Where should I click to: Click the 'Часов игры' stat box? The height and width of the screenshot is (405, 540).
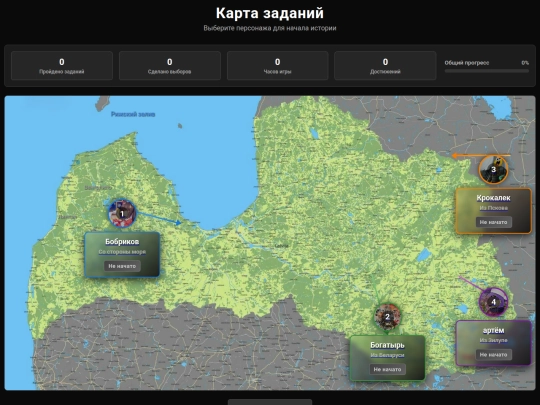point(278,65)
